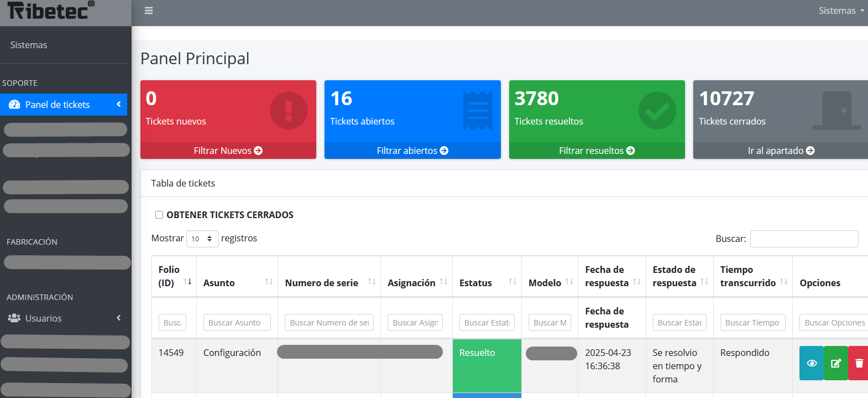This screenshot has height=398, width=868.
Task: Click the Filtrar abiertos link
Action: pyautogui.click(x=412, y=151)
